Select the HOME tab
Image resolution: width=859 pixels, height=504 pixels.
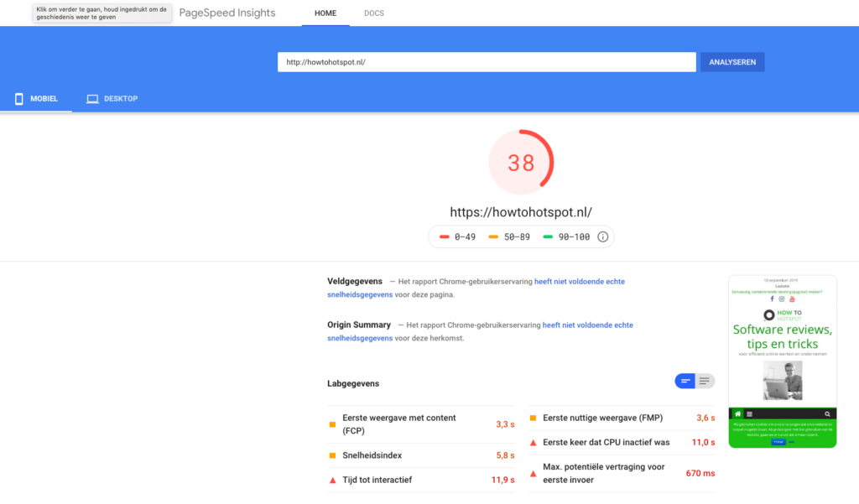coord(325,13)
